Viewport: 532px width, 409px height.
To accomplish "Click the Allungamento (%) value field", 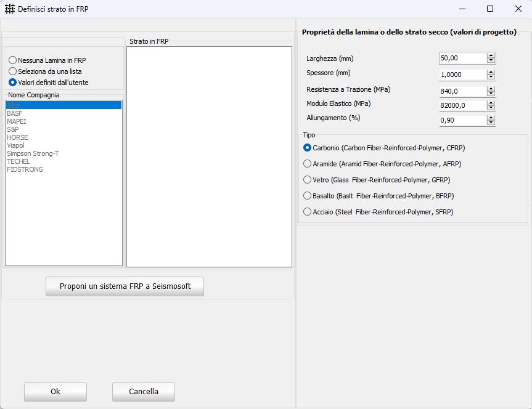I will (463, 120).
